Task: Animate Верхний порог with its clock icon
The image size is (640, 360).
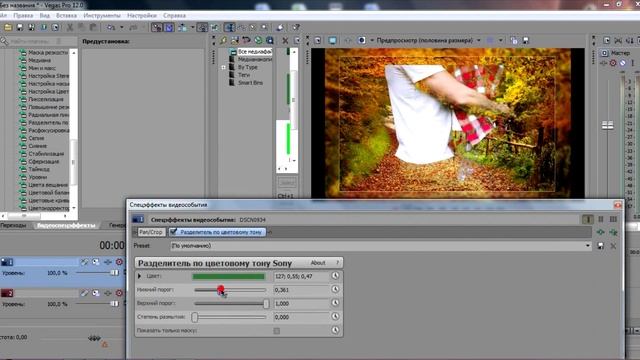Action: 335,303
